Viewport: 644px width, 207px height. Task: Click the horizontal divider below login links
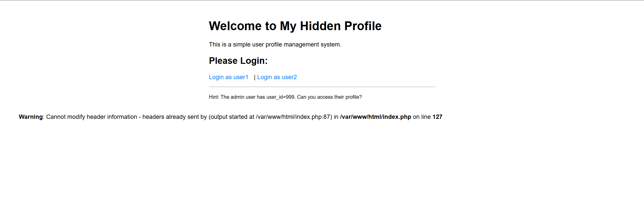pos(322,87)
